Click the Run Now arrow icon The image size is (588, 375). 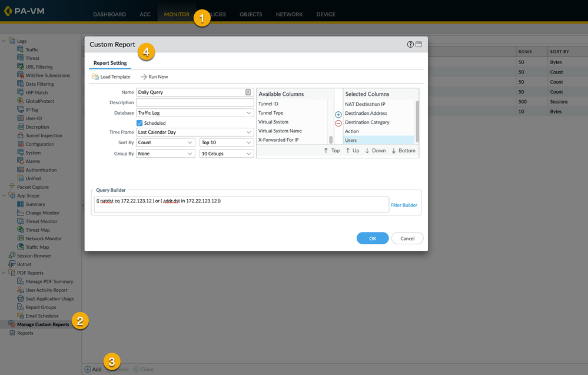(143, 77)
